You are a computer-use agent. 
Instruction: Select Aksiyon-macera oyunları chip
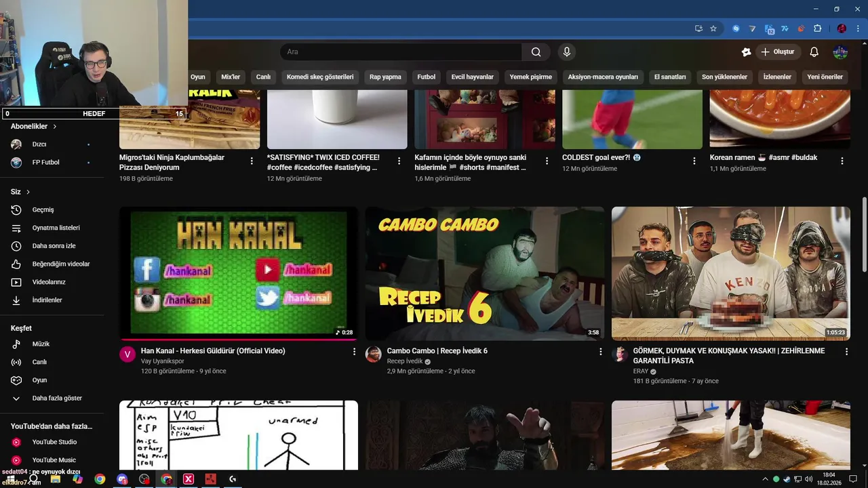point(603,77)
